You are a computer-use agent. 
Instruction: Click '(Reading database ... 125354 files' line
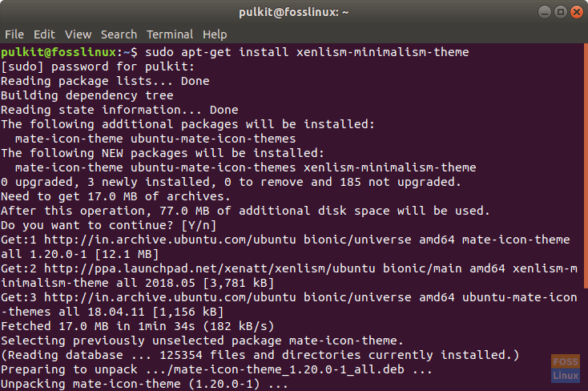[260, 355]
